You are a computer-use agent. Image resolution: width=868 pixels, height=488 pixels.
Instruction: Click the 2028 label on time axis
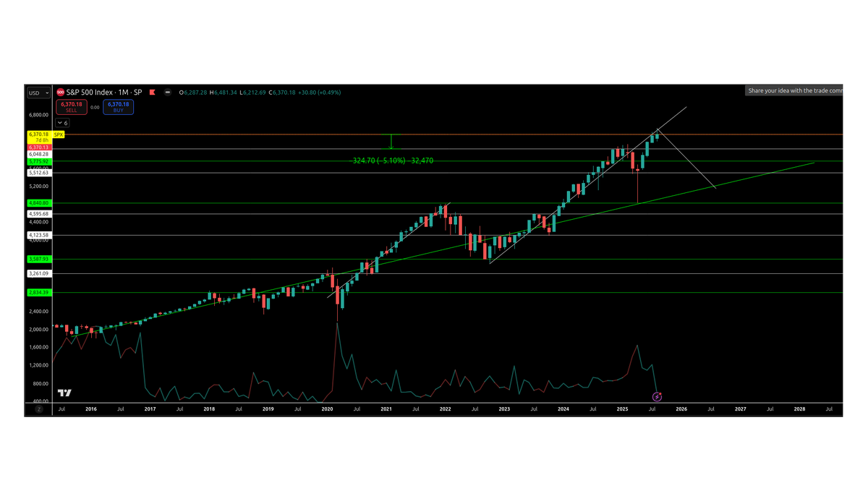pyautogui.click(x=799, y=409)
